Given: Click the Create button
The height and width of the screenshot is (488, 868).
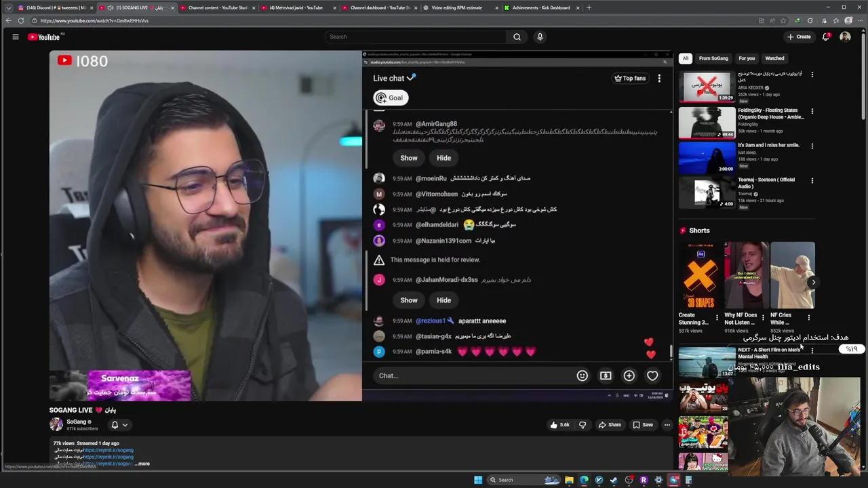Looking at the screenshot, I should (799, 37).
